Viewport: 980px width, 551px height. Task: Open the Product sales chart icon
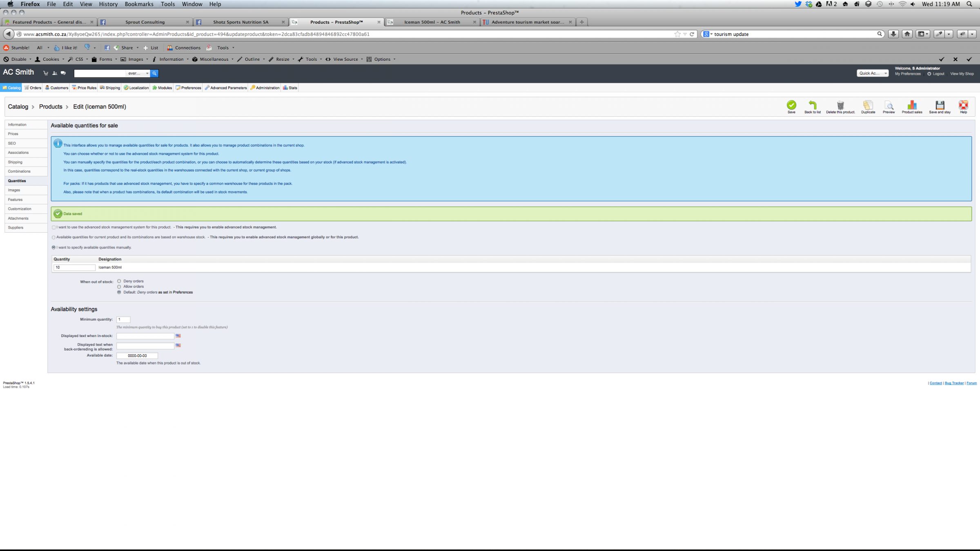912,105
